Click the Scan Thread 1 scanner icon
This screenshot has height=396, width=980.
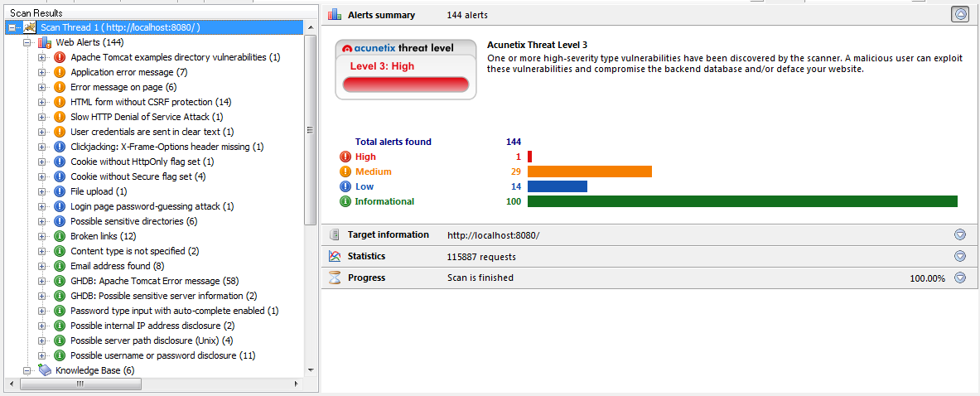[x=30, y=27]
